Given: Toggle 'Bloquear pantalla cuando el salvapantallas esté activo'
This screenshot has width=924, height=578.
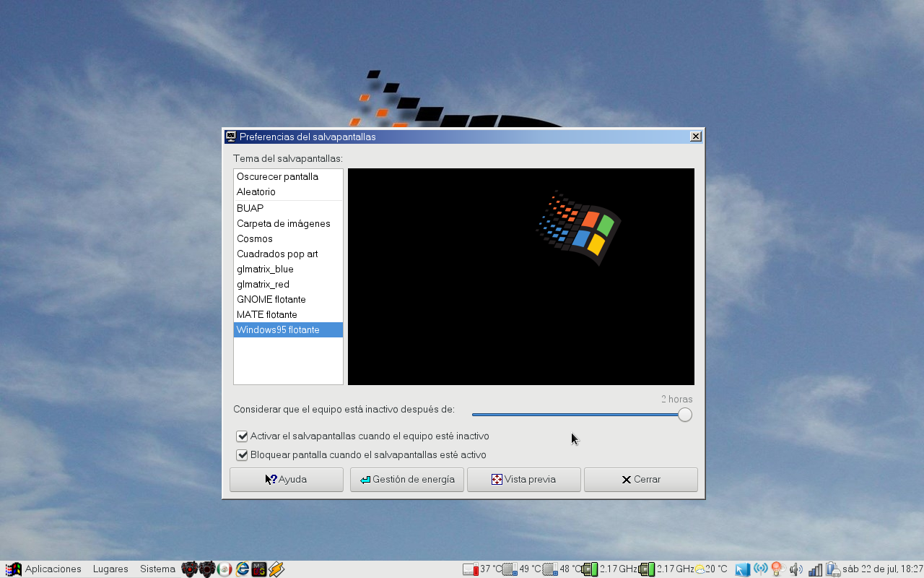Looking at the screenshot, I should [362, 455].
